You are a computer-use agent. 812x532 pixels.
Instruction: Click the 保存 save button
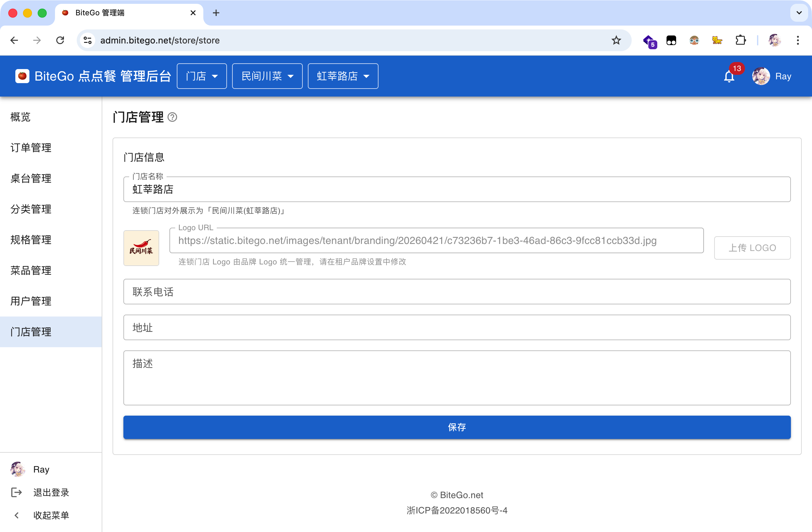(457, 427)
